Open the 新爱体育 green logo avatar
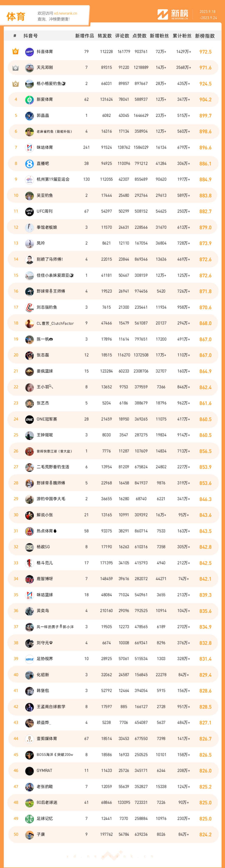Viewport: 225px width, 868px height. (x=30, y=100)
